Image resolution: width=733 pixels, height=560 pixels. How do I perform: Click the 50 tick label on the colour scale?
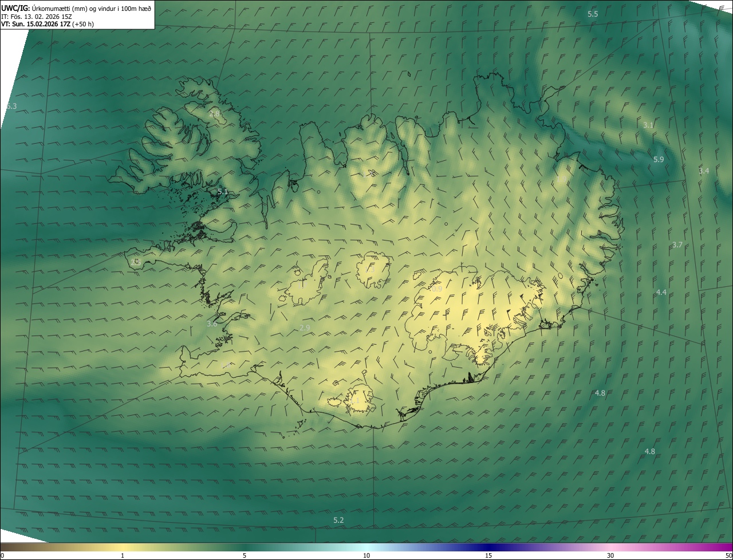728,555
